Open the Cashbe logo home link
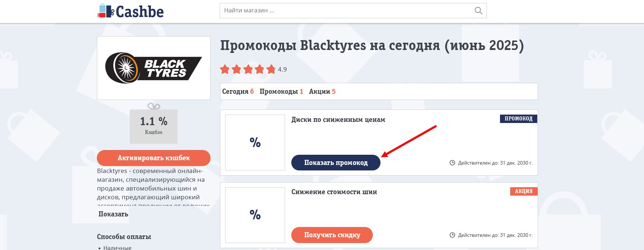 pos(130,11)
